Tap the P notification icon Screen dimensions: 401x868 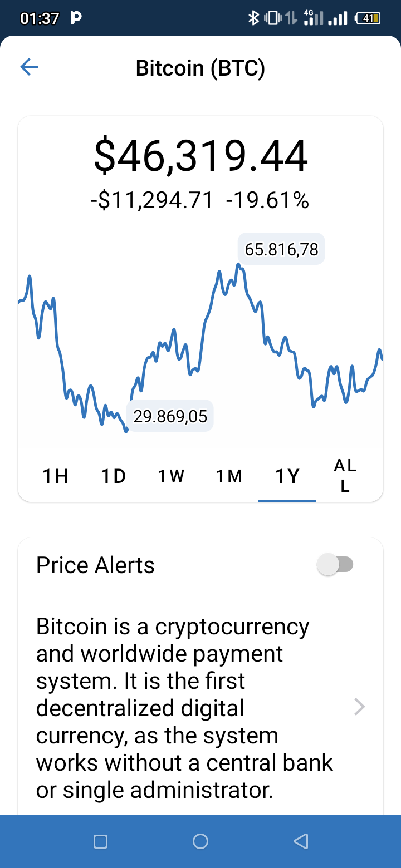[77, 18]
